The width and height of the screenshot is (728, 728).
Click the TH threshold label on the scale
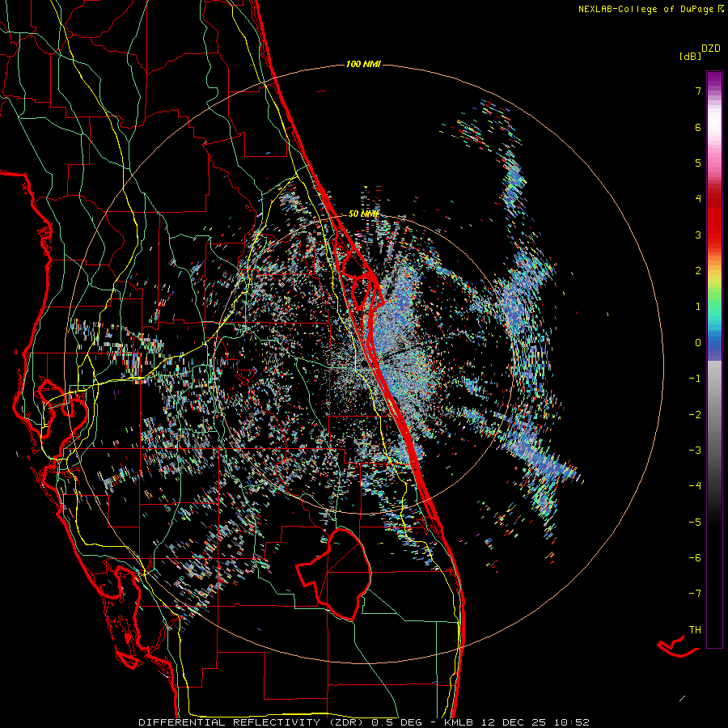click(x=695, y=629)
